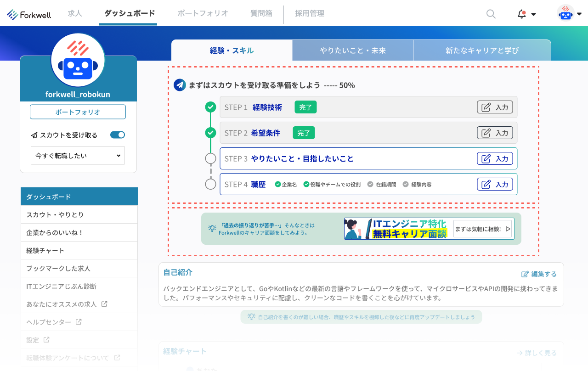Screen dimensions: 588x371
Task: Click the 役職やチームでの役割 check icon
Action: click(306, 184)
